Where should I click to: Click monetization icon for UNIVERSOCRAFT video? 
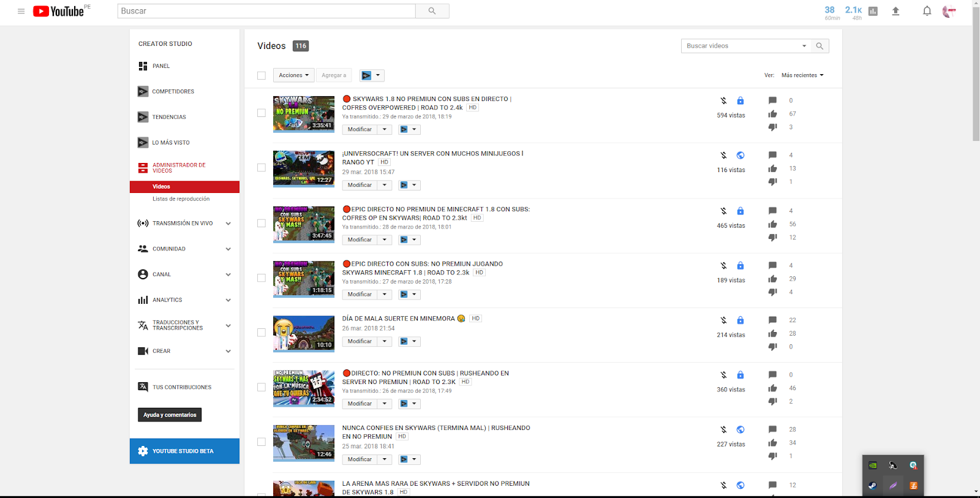tap(723, 156)
